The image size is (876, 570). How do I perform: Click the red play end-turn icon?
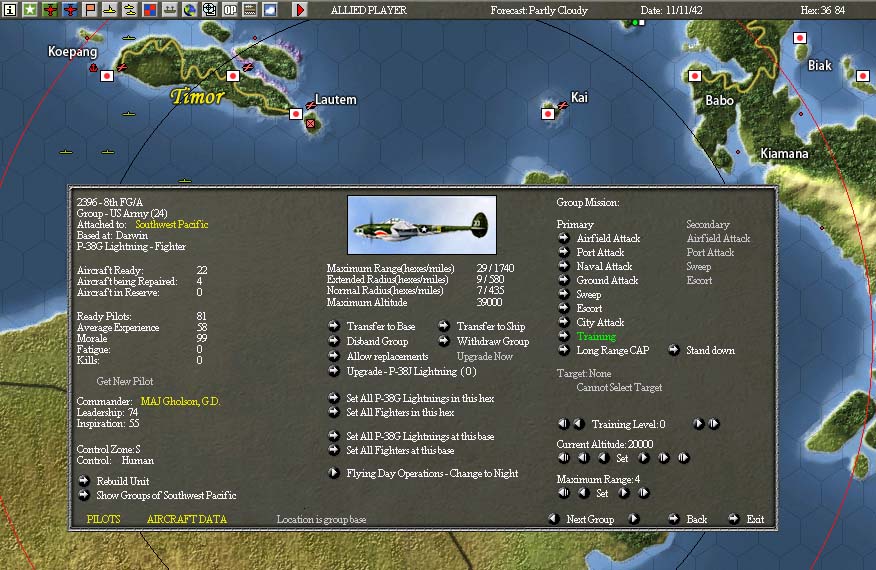(x=300, y=10)
